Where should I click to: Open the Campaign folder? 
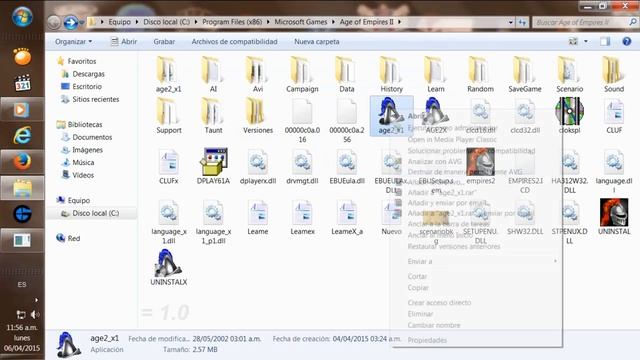pos(302,74)
